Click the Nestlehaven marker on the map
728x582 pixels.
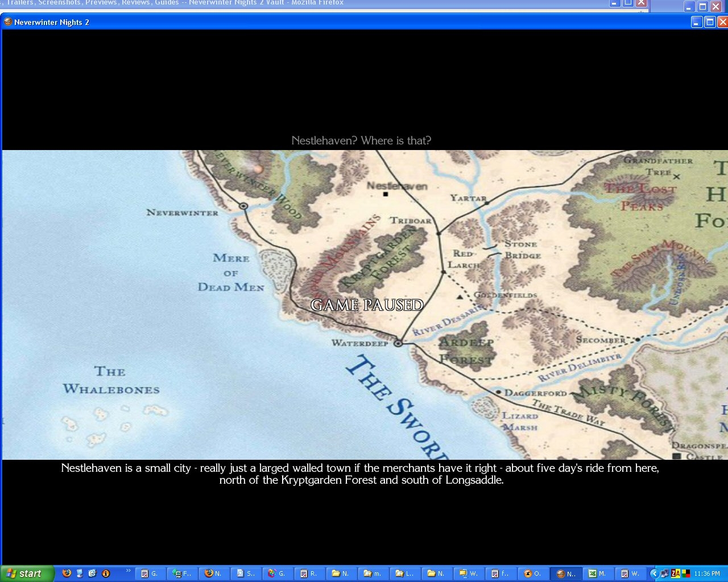click(x=386, y=194)
